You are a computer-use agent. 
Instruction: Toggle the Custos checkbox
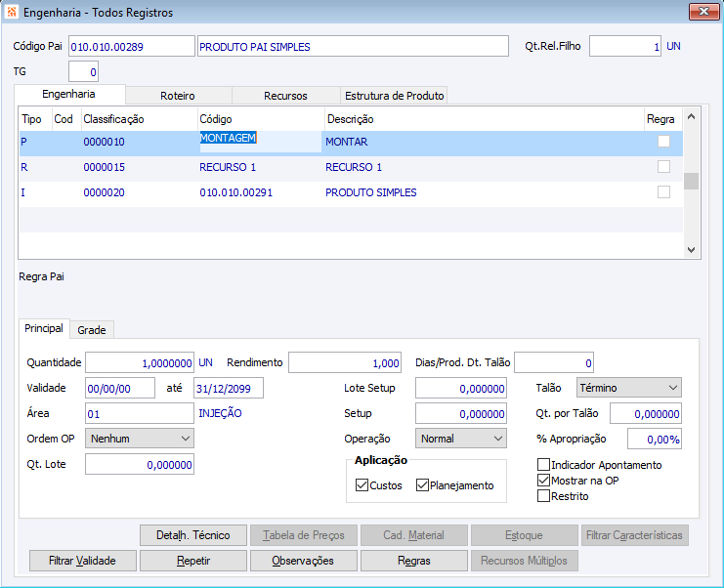pyautogui.click(x=362, y=485)
